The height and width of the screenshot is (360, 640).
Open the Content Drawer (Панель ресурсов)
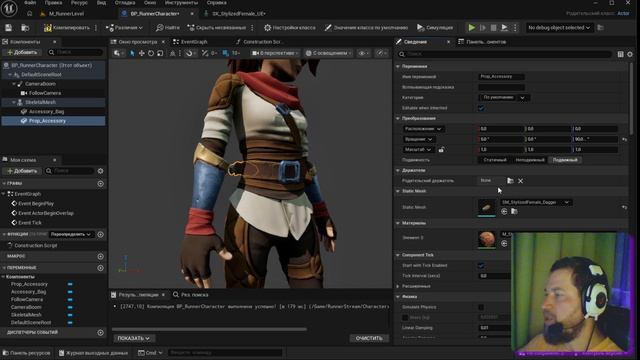pos(26,353)
